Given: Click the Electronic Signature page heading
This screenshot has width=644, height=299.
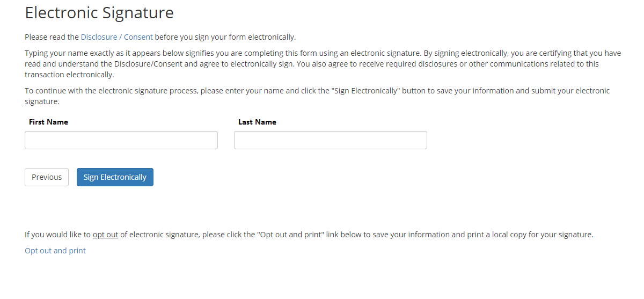Looking at the screenshot, I should coord(99,12).
